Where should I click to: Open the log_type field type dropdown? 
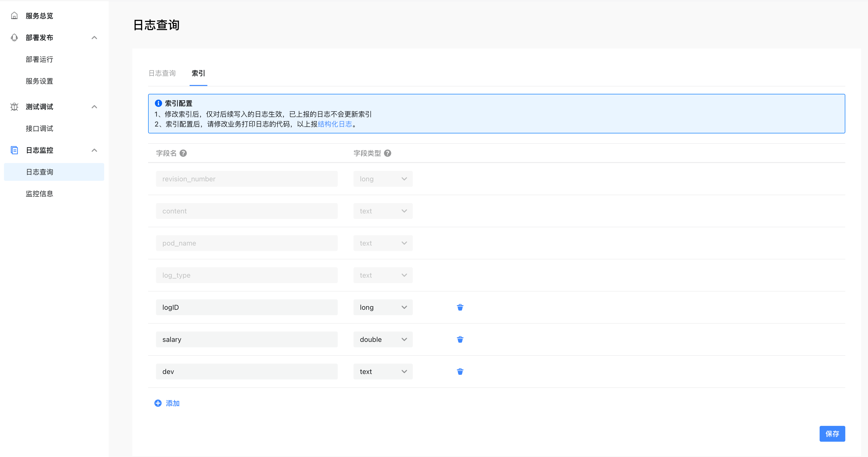[383, 275]
